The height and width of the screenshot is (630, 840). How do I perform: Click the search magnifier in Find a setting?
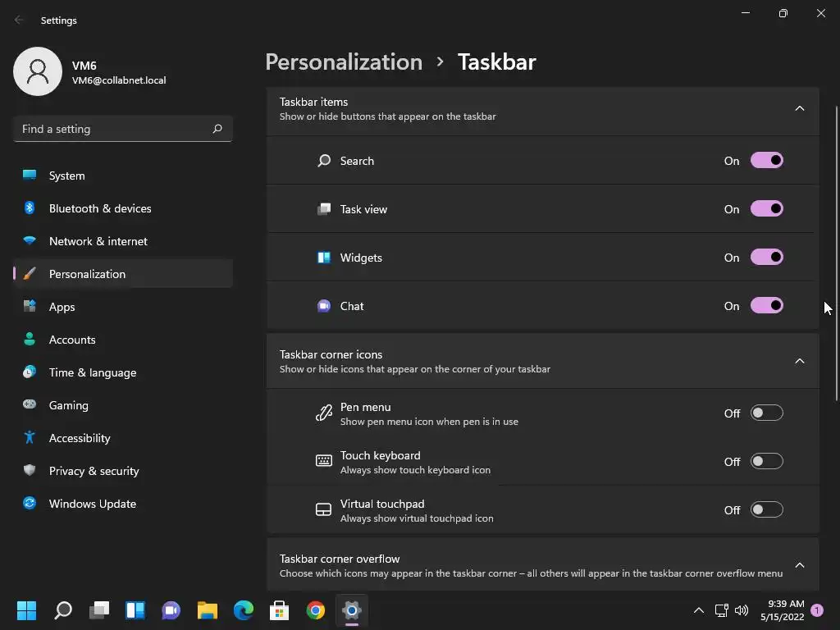tap(217, 129)
